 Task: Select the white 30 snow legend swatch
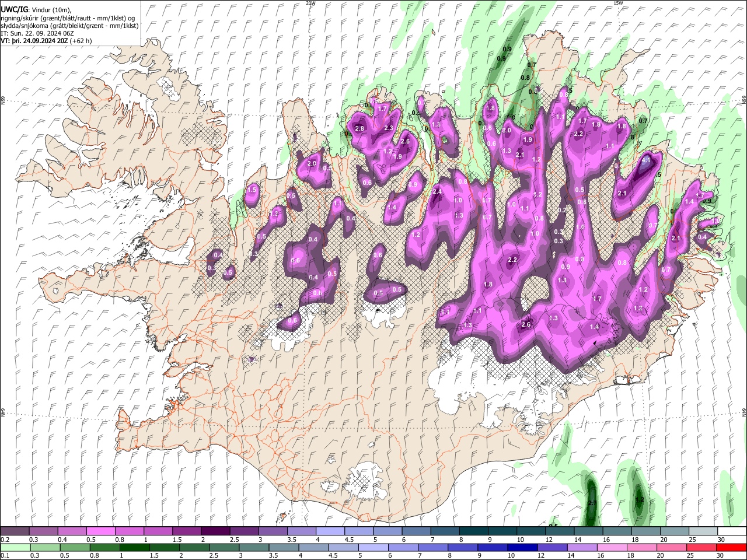point(731,531)
